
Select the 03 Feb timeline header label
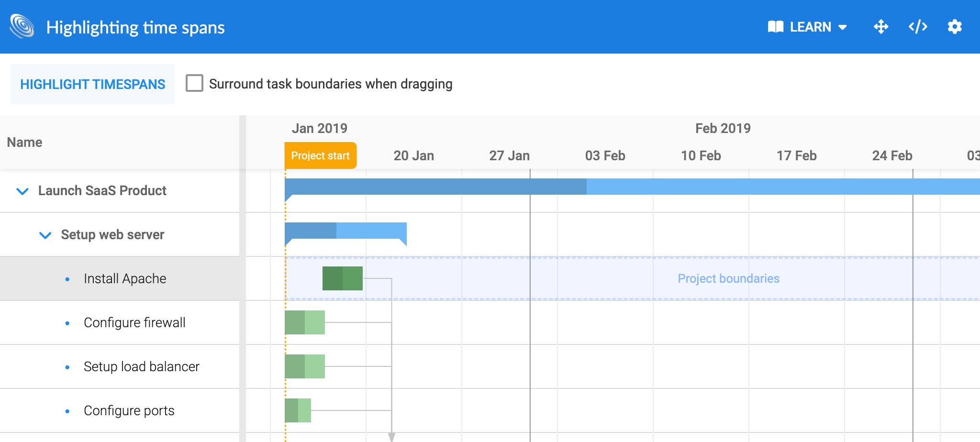605,155
